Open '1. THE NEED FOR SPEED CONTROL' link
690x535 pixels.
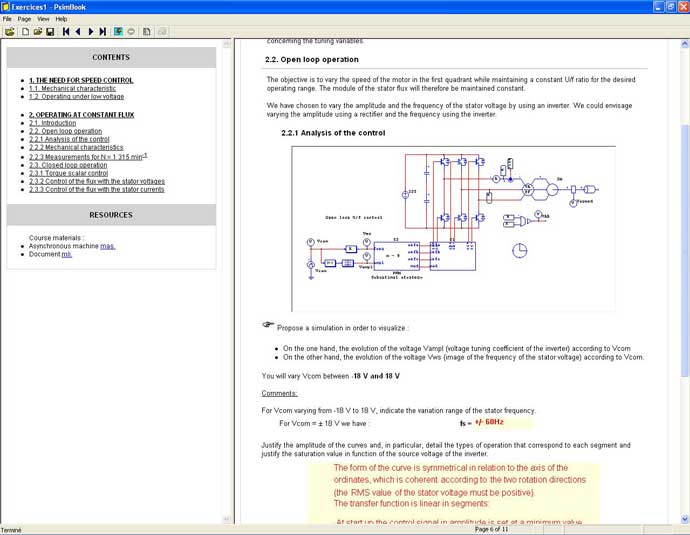81,80
